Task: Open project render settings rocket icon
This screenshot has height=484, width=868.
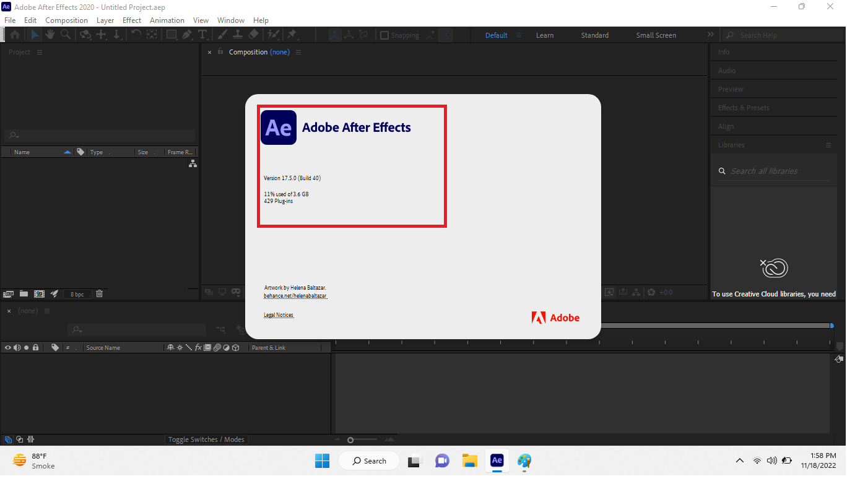Action: 54,294
